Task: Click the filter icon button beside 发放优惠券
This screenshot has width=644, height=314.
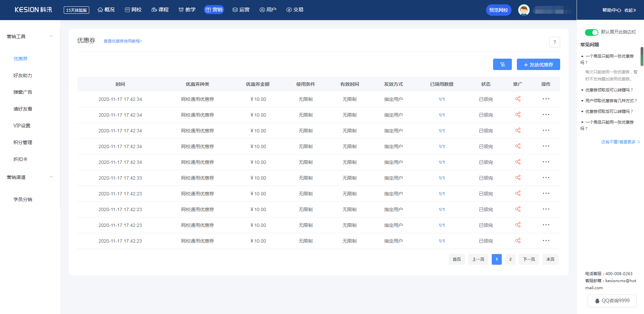Action: [502, 64]
